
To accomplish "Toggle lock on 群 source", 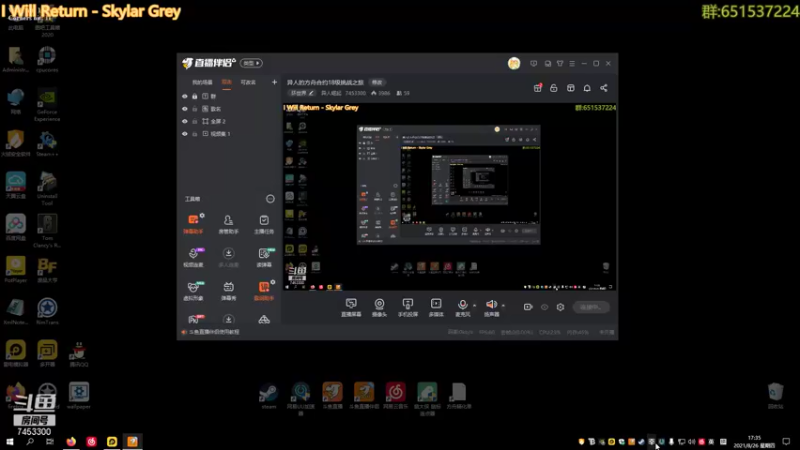I will [x=194, y=96].
